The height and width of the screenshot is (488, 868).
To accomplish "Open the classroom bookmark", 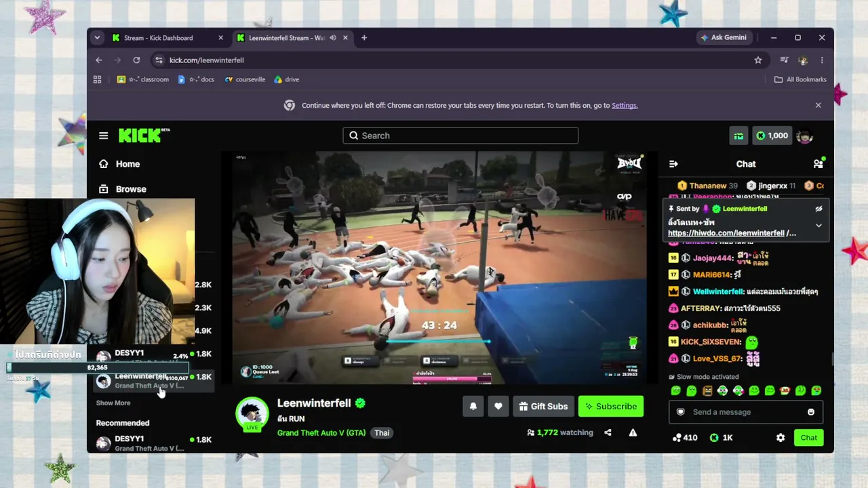I will 143,79.
